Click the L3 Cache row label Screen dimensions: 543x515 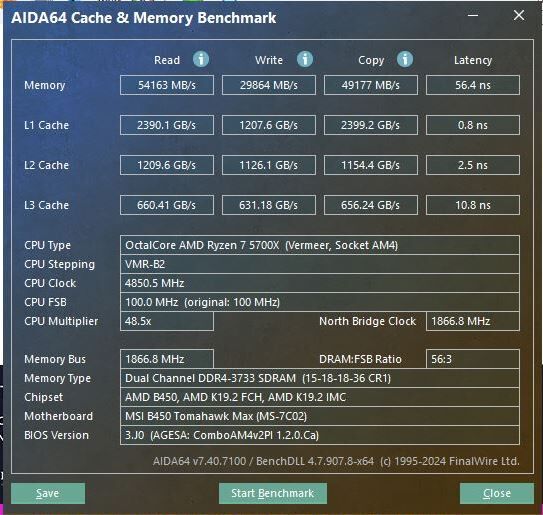[x=46, y=205]
